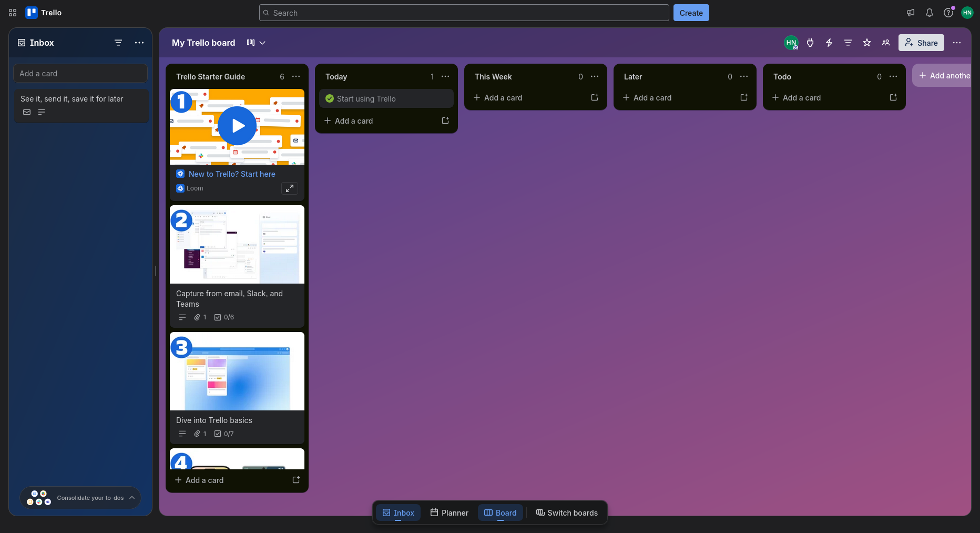Create card from template in Todo list

[893, 97]
